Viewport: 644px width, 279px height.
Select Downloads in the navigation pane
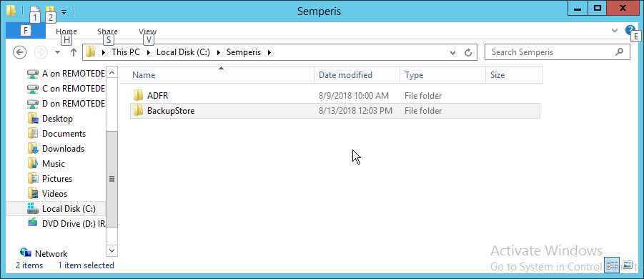(x=63, y=149)
